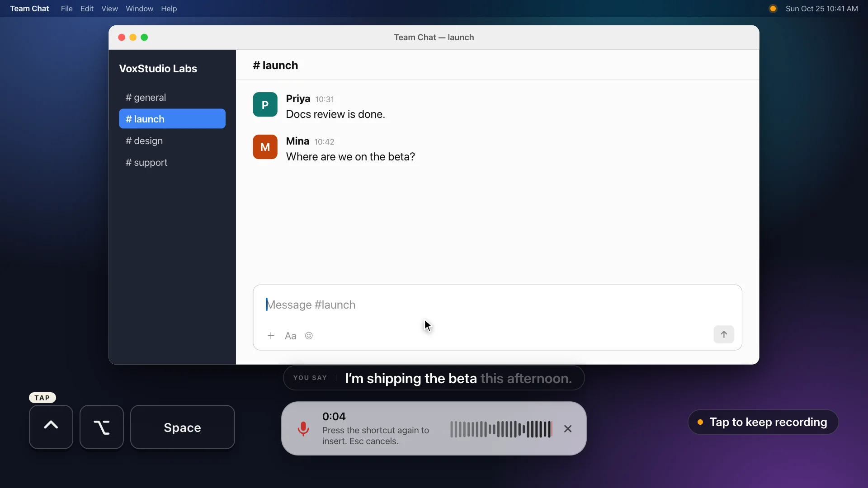Click Priya's sender name
The width and height of the screenshot is (868, 488).
298,99
